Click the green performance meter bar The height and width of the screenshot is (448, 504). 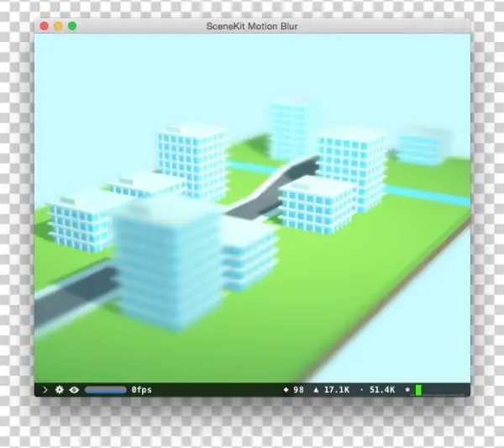click(x=418, y=390)
